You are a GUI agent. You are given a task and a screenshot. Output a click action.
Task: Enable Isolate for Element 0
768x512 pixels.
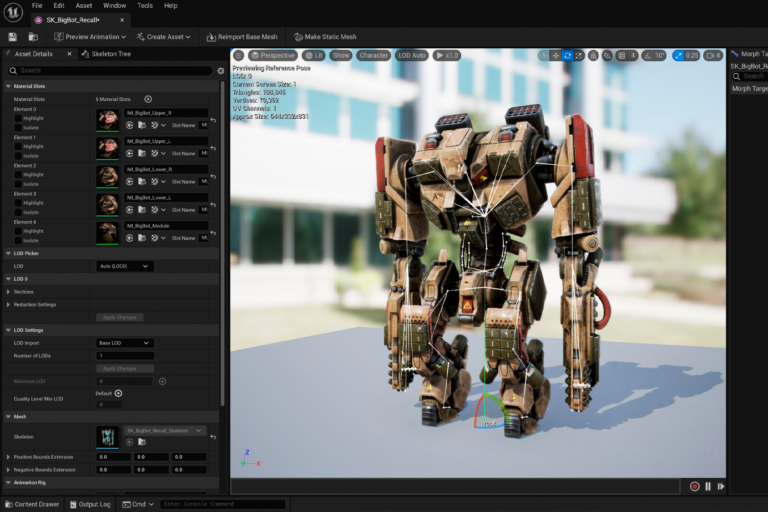coord(18,128)
